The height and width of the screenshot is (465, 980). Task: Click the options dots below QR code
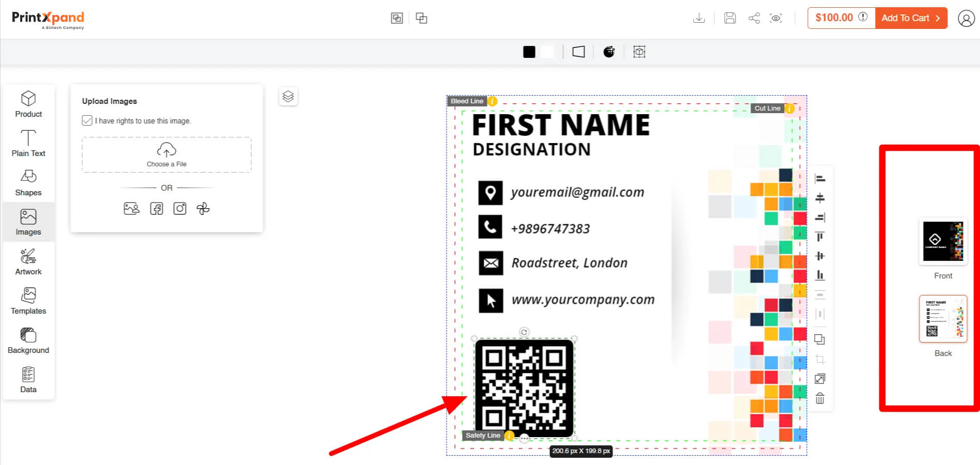[524, 439]
